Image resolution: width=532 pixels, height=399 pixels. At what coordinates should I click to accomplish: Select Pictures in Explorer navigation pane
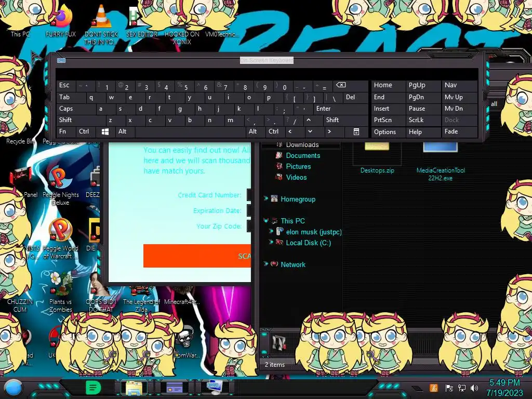298,166
